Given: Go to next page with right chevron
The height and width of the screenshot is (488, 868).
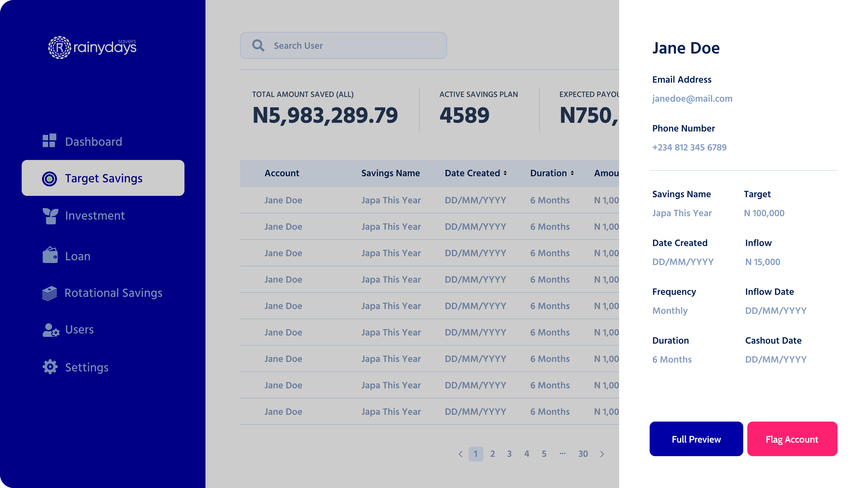Looking at the screenshot, I should [602, 454].
